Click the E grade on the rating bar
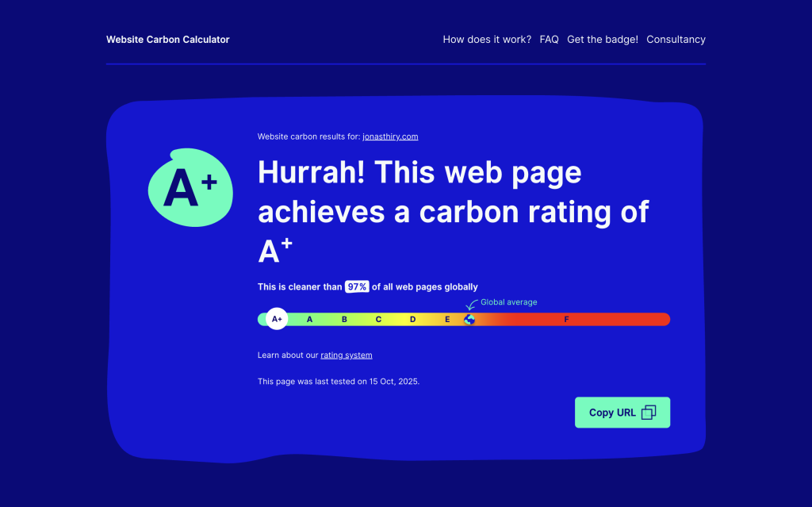 pyautogui.click(x=447, y=319)
